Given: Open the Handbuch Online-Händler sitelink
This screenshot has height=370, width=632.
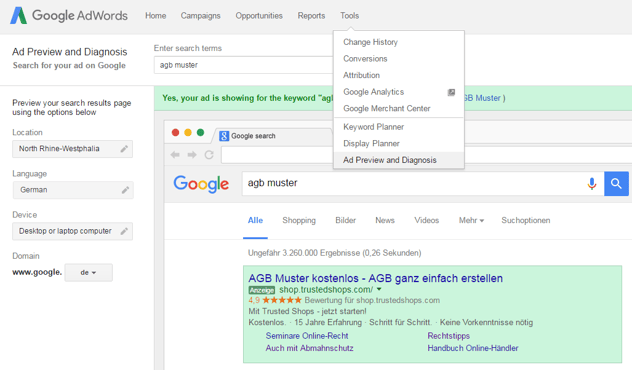Looking at the screenshot, I should 473,348.
